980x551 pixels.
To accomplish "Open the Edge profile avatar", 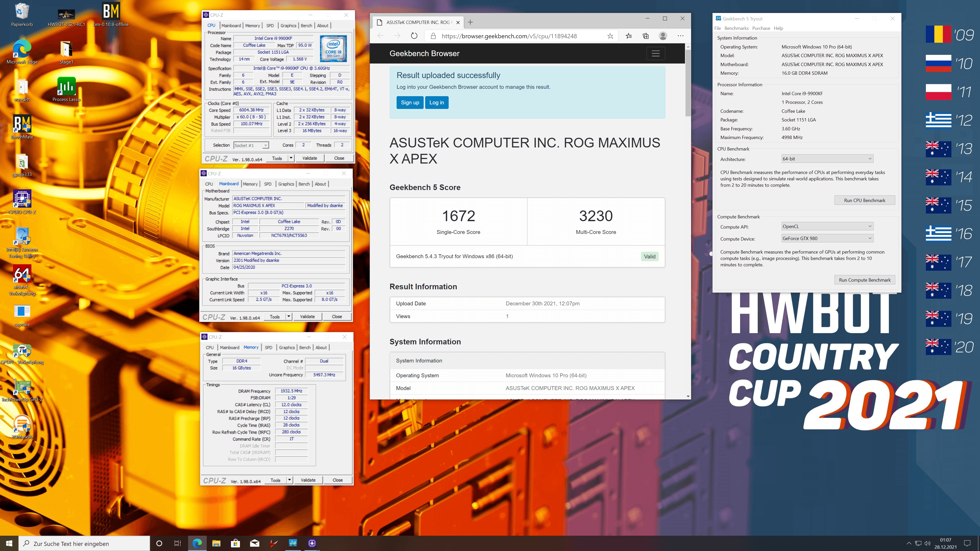I will coord(663,36).
